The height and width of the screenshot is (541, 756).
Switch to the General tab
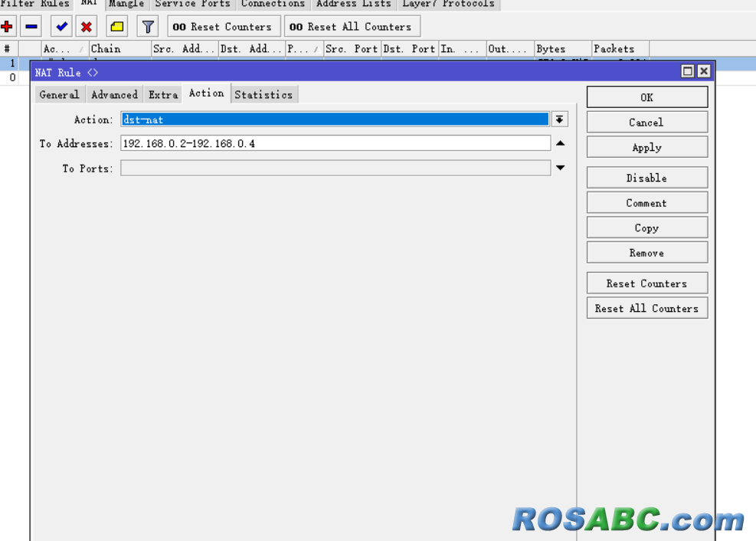59,94
